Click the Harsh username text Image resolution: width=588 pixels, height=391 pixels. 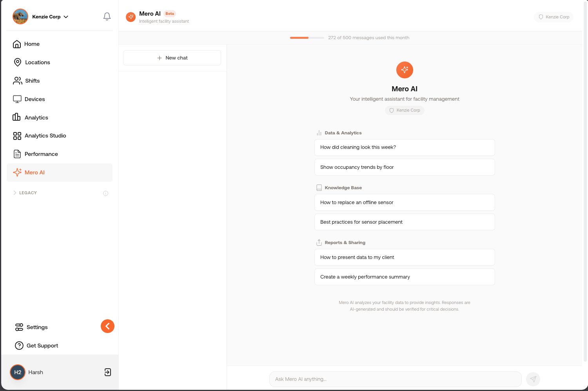(x=36, y=372)
